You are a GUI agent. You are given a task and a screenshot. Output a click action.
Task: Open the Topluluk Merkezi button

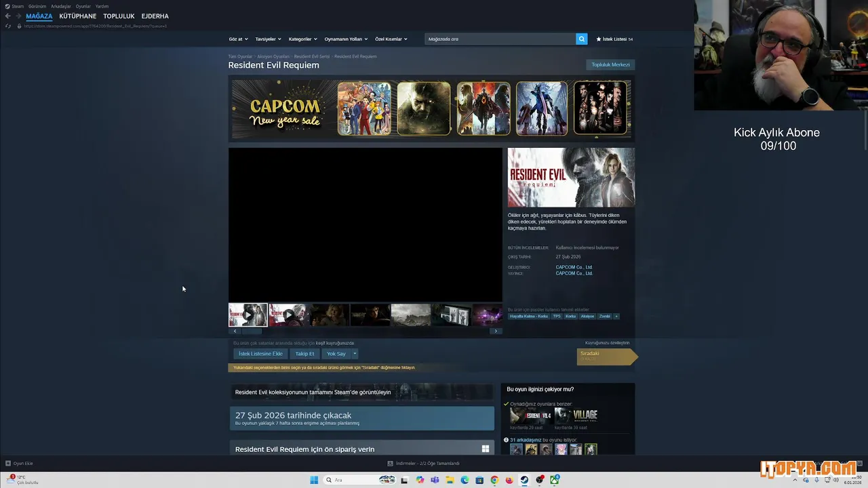[x=610, y=64]
